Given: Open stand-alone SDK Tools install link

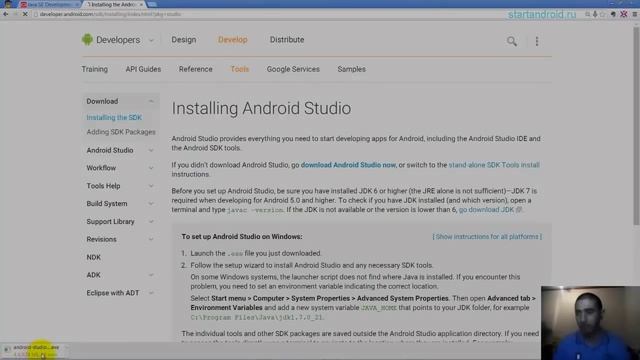Looking at the screenshot, I should 494,165.
